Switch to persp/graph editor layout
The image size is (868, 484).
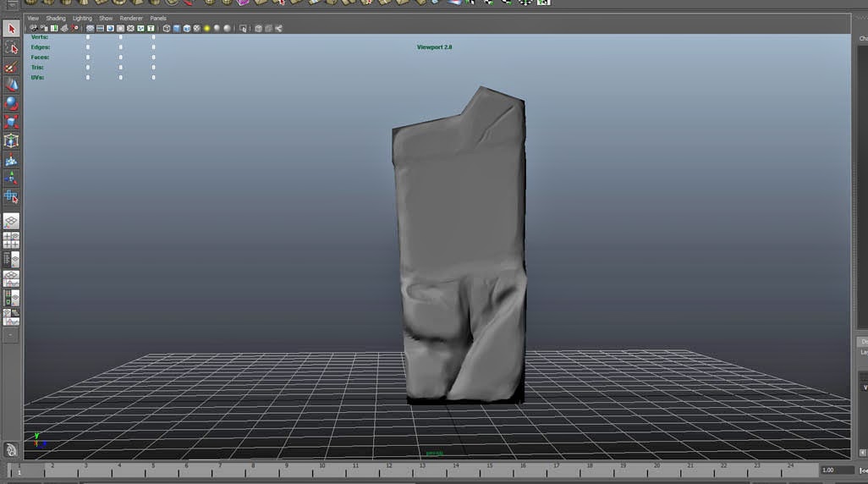pos(11,278)
